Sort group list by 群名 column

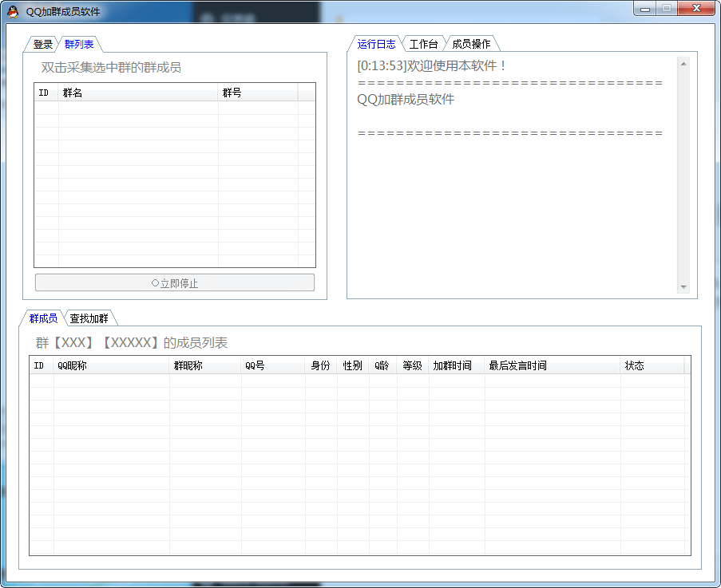pyautogui.click(x=138, y=93)
